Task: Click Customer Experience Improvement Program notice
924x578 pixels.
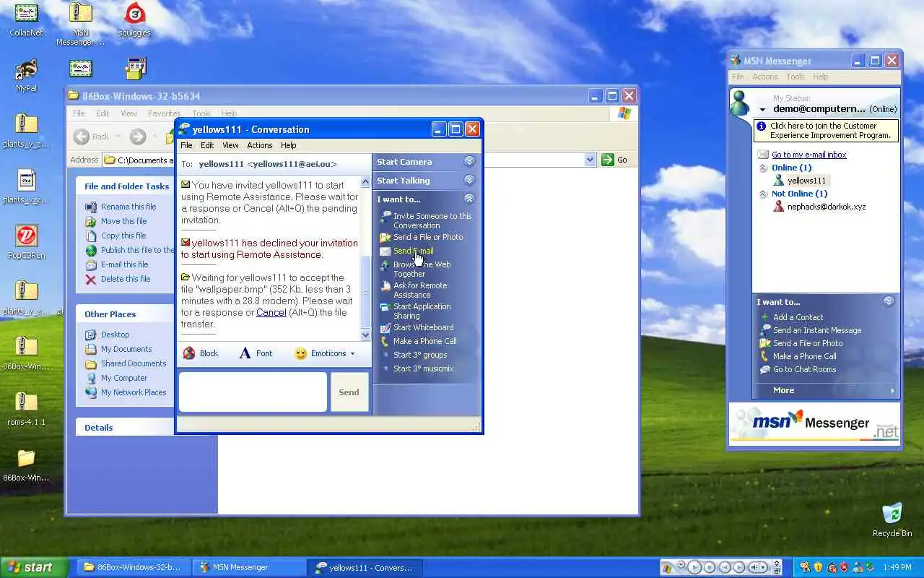Action: [x=826, y=131]
